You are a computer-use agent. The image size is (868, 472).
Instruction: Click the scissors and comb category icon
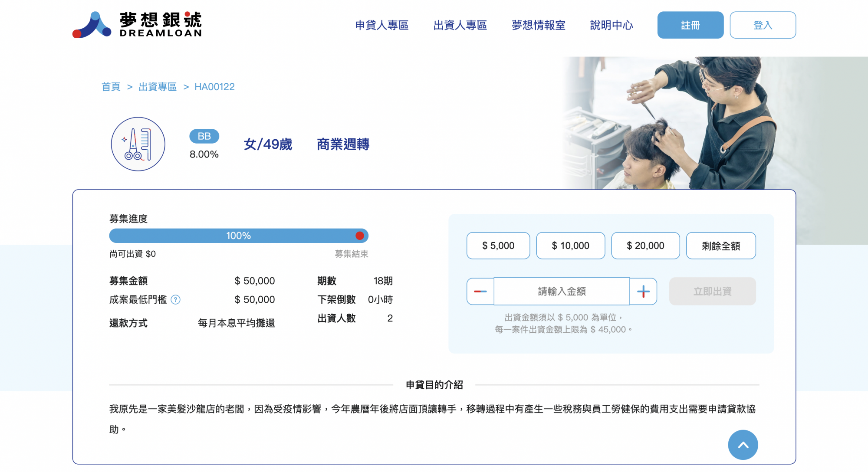click(x=138, y=144)
